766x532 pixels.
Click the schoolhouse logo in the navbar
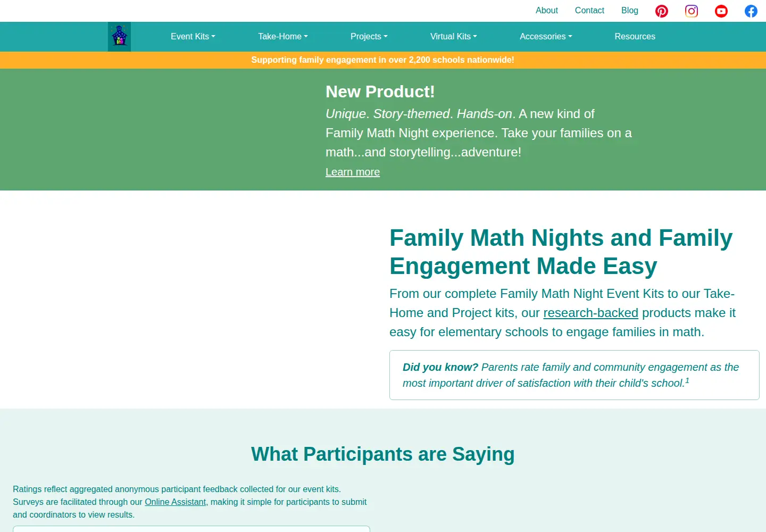click(119, 37)
